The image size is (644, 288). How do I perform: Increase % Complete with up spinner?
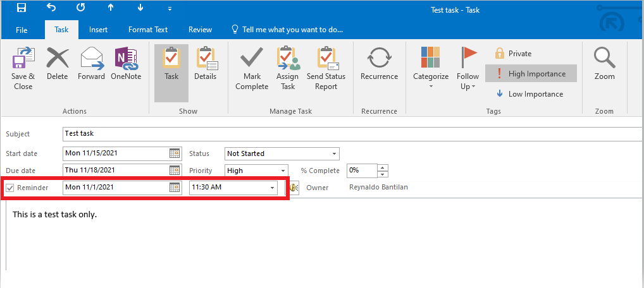coord(383,167)
